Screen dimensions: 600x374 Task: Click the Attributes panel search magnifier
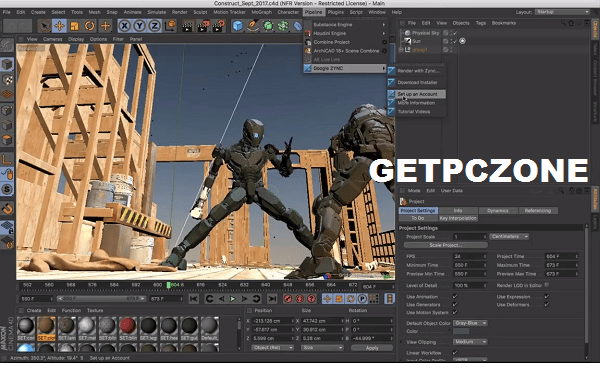pos(561,191)
